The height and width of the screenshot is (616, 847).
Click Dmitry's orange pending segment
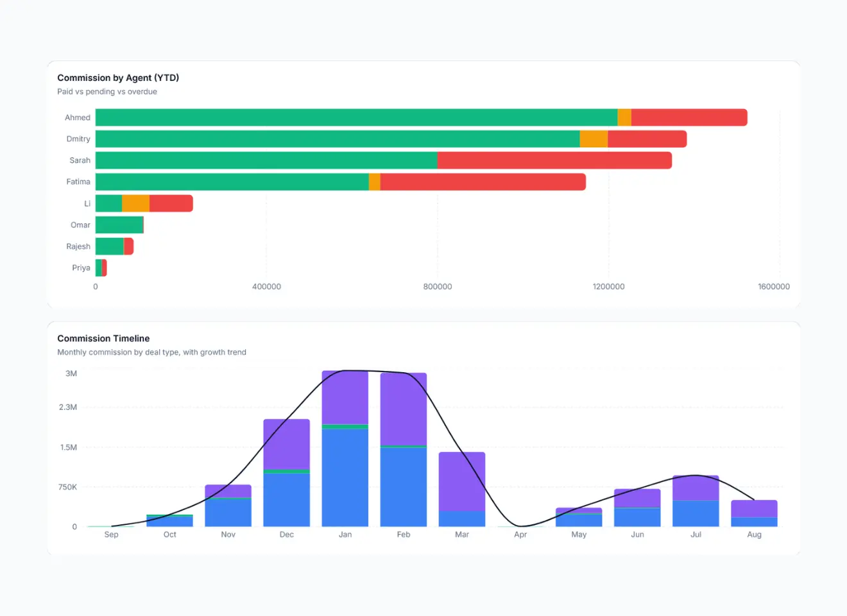(594, 139)
